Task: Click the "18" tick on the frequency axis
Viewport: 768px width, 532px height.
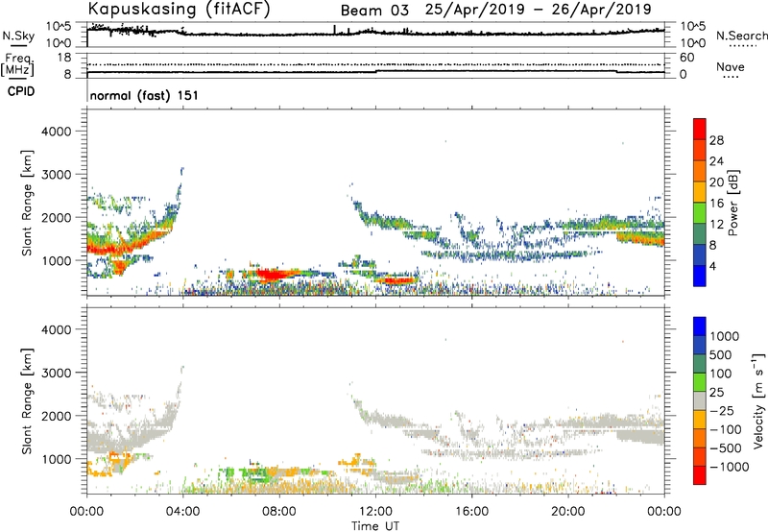Action: 64,58
